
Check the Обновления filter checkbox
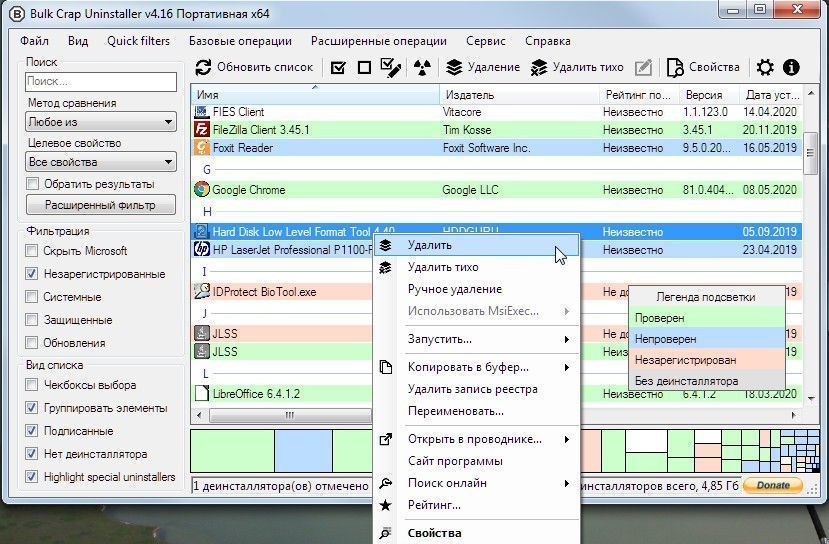(32, 343)
